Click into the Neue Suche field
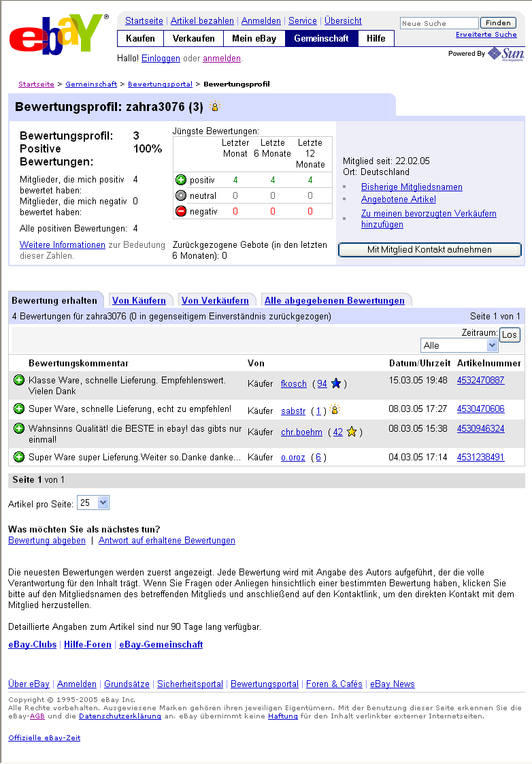This screenshot has width=532, height=764. pyautogui.click(x=439, y=23)
